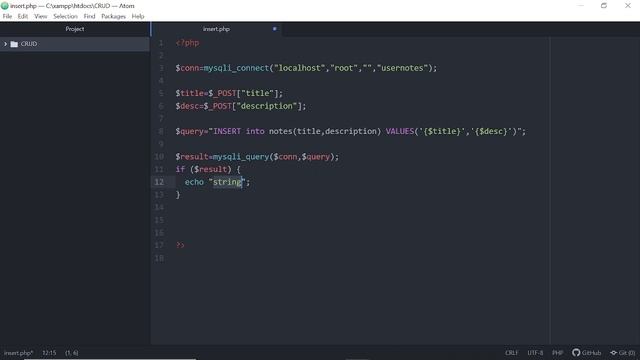The width and height of the screenshot is (640, 360).
Task: Restore down the Atom window
Action: pyautogui.click(x=604, y=6)
